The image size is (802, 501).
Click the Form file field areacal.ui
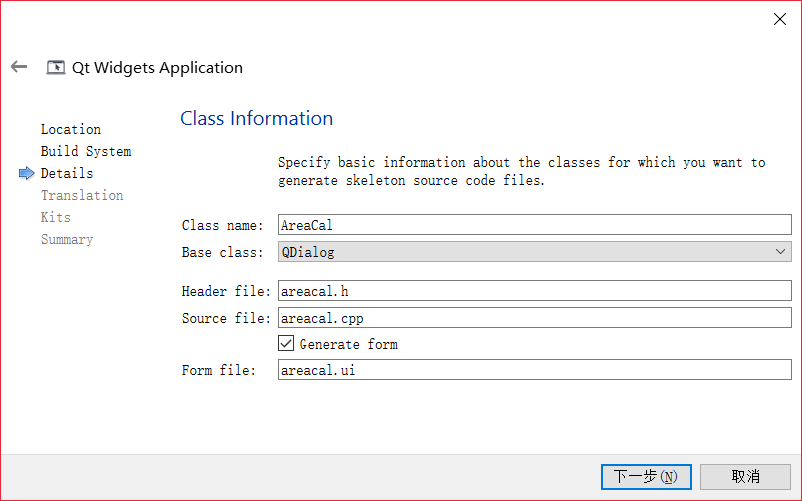(x=534, y=370)
